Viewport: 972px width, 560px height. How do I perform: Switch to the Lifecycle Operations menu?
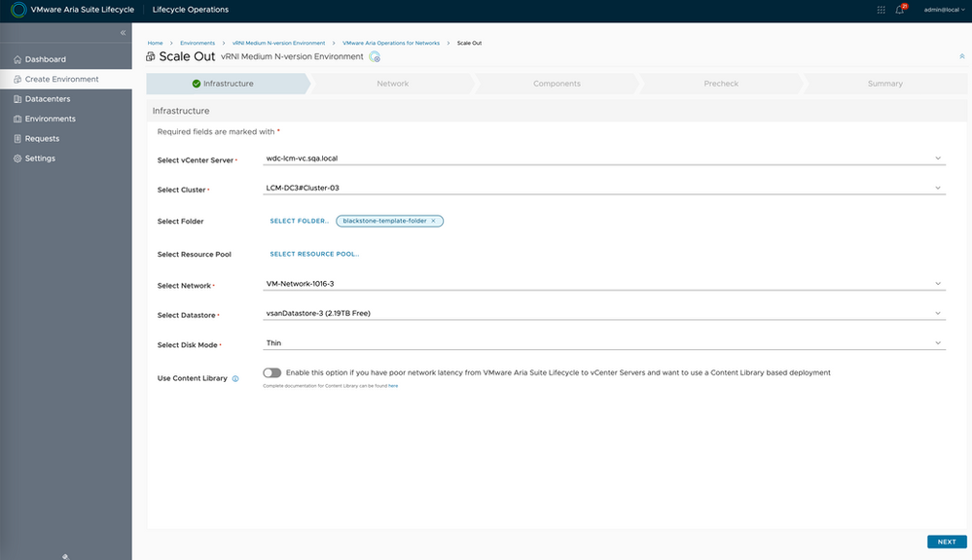[x=190, y=9]
